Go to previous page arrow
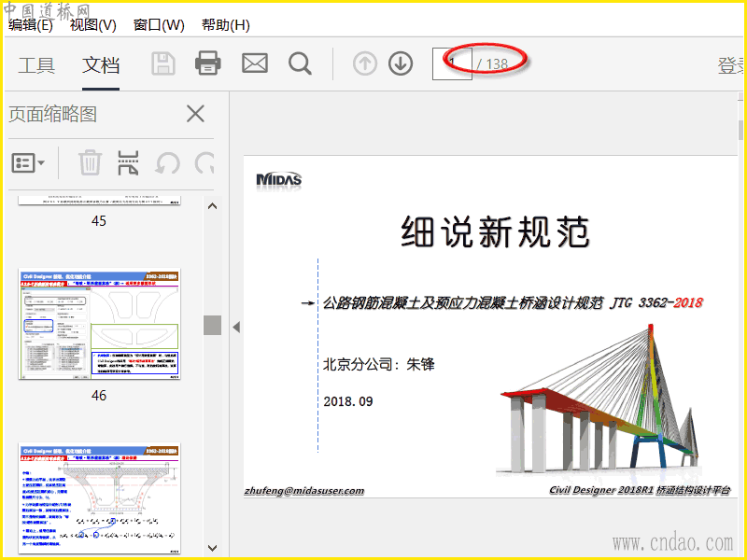747x560 pixels. (x=365, y=63)
